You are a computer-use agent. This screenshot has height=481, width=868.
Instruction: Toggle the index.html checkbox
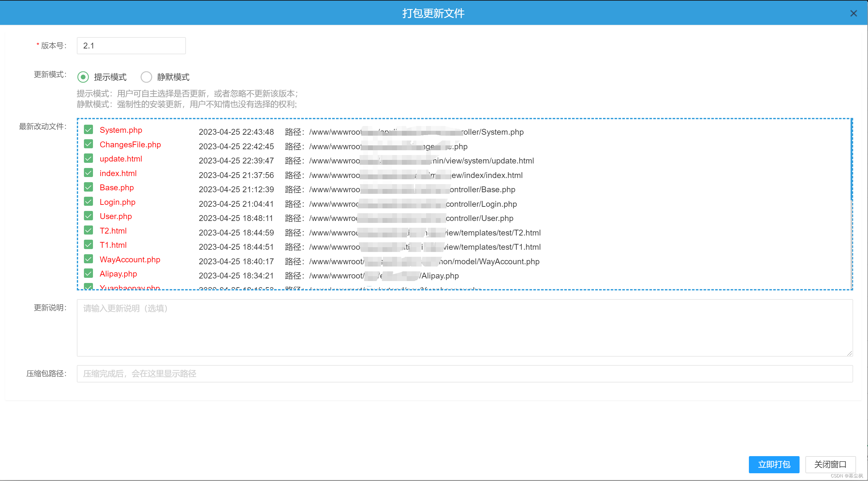coord(88,173)
